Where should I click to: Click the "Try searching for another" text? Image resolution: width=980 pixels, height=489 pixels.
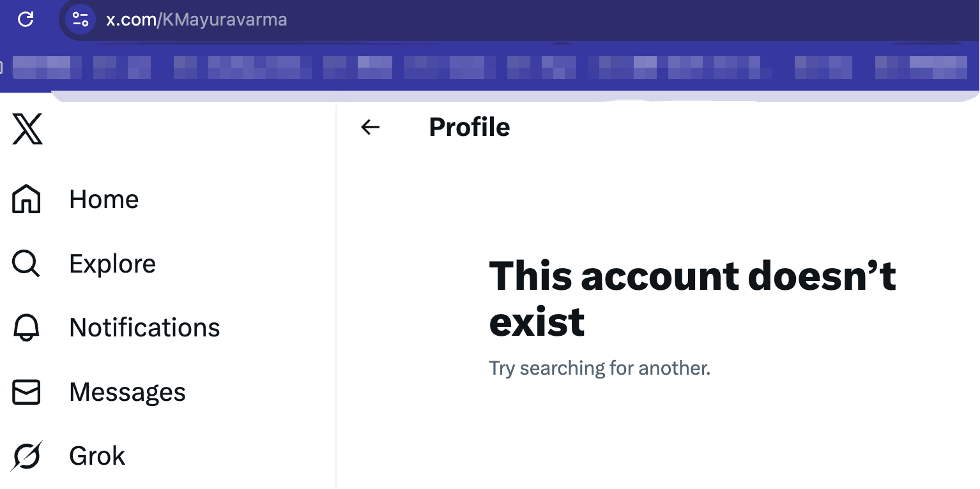[x=599, y=368]
